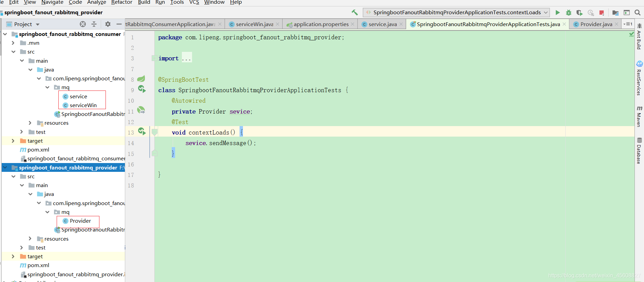Close the Provider.java tab
The width and height of the screenshot is (644, 282).
(x=617, y=24)
